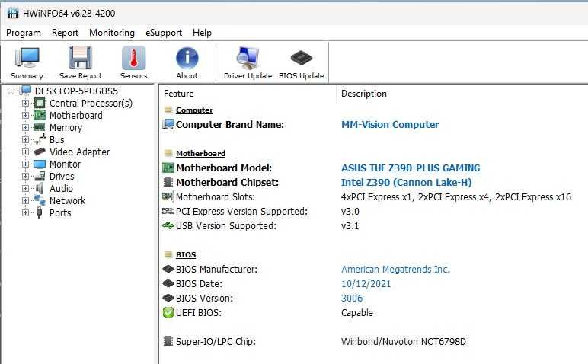Expand the Ports tree node
588x364 pixels.
pyautogui.click(x=25, y=213)
